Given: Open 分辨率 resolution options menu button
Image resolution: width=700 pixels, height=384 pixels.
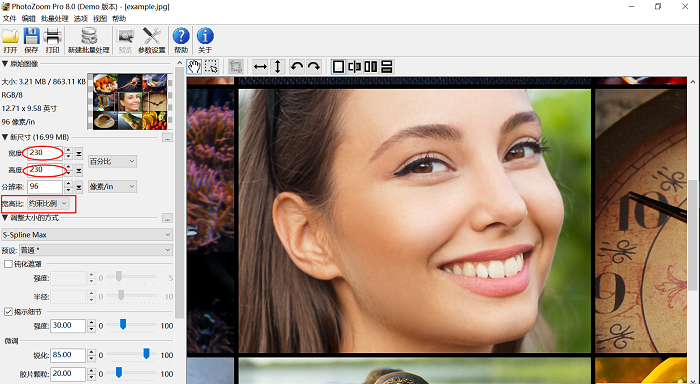Looking at the screenshot, I should 79,187.
